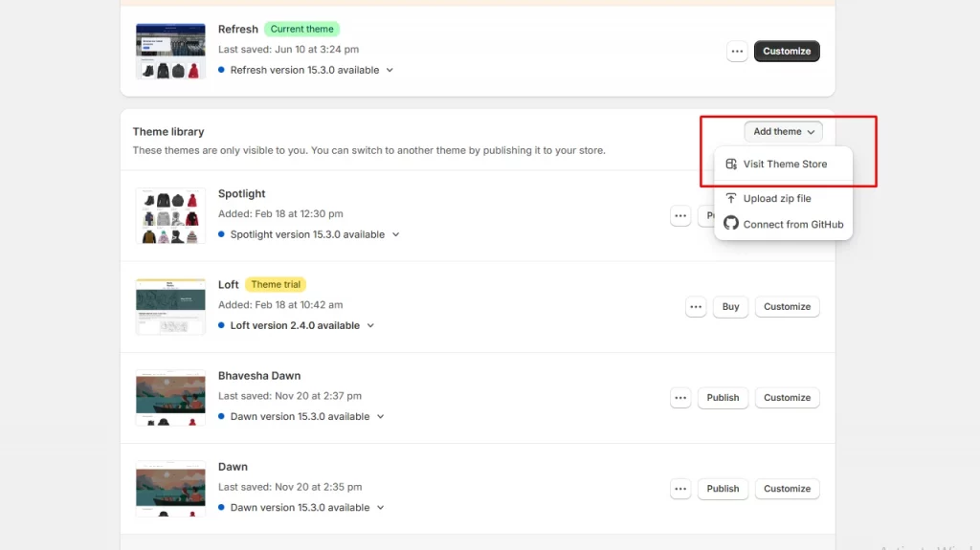The width and height of the screenshot is (980, 550).
Task: Open the Bhavesha Dawn theme thumbnail
Action: pyautogui.click(x=170, y=398)
